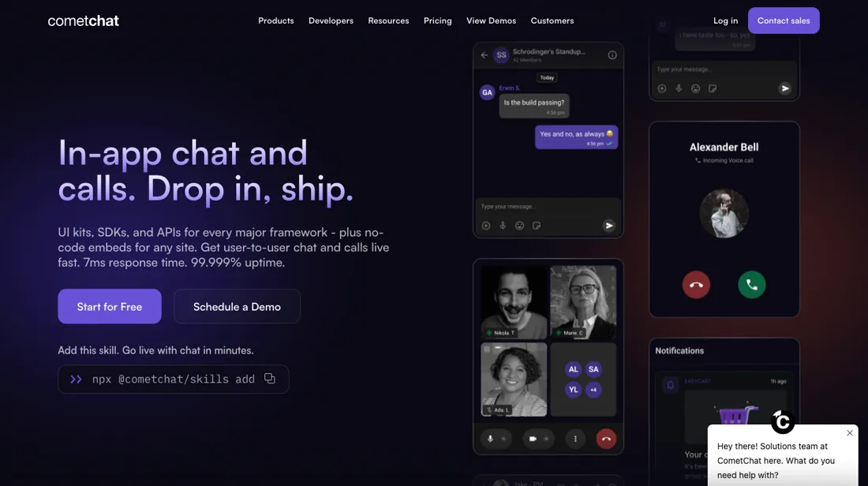The image size is (868, 486).
Task: Click message input in top-right chat card
Action: click(x=724, y=69)
